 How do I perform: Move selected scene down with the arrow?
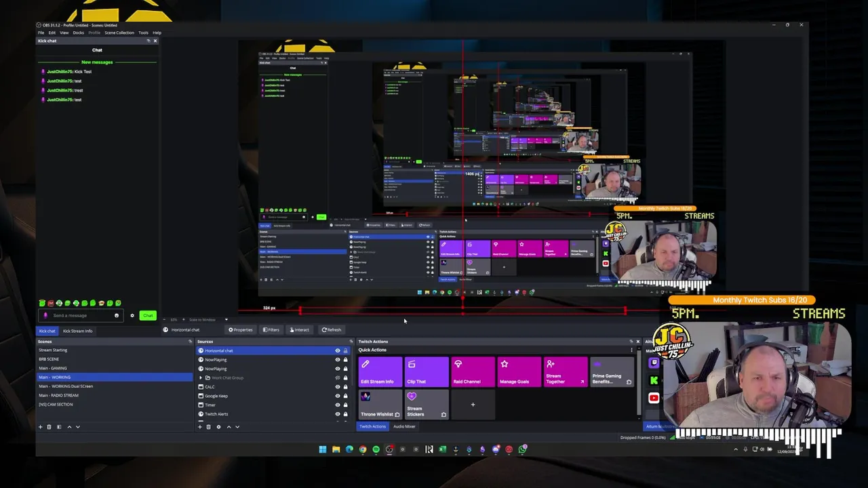tap(77, 427)
